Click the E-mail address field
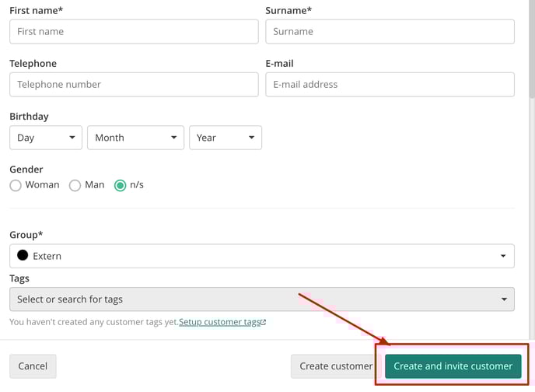Screen dimensions: 535x392 click(x=390, y=84)
